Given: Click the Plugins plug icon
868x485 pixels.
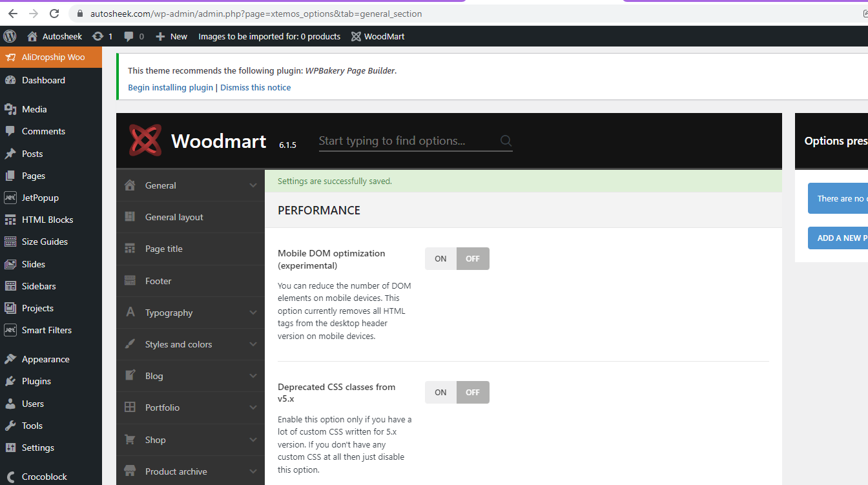Looking at the screenshot, I should coord(10,381).
